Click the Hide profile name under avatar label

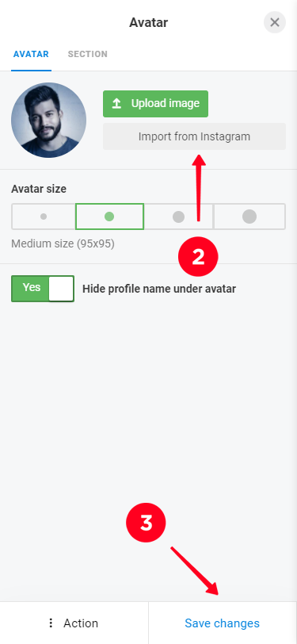tap(159, 289)
